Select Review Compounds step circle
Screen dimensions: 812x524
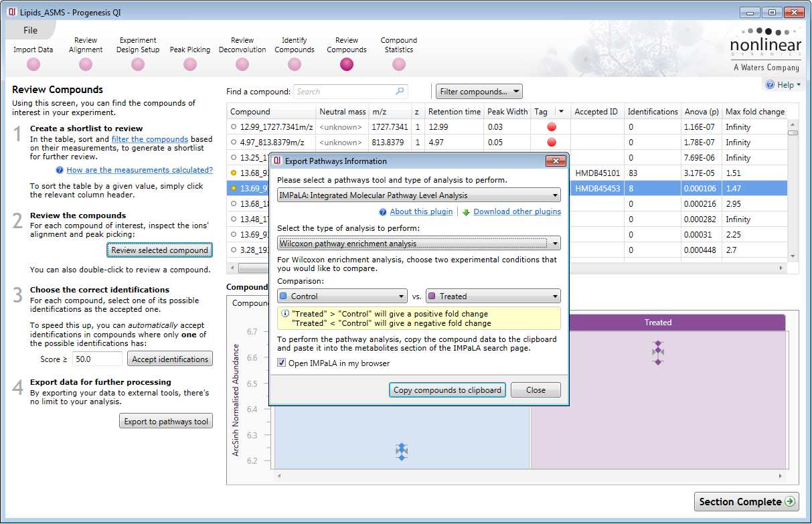[x=347, y=64]
